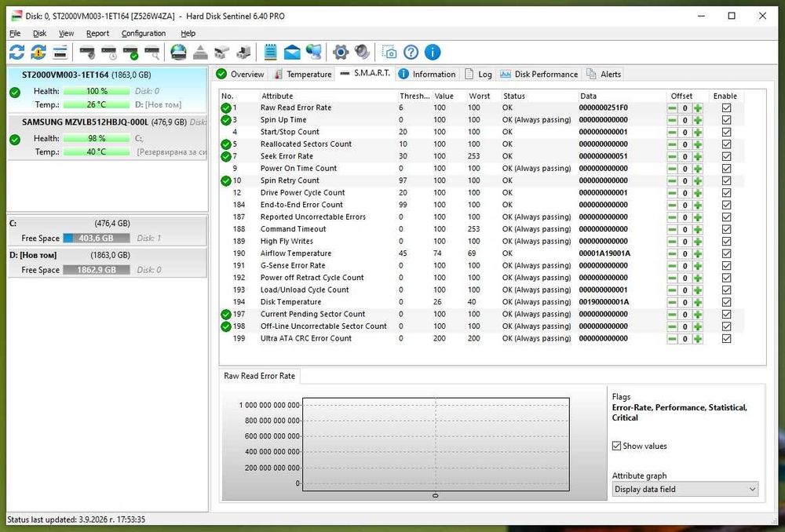Click the blue info circle toolbar icon
The width and height of the screenshot is (785, 532).
(433, 52)
